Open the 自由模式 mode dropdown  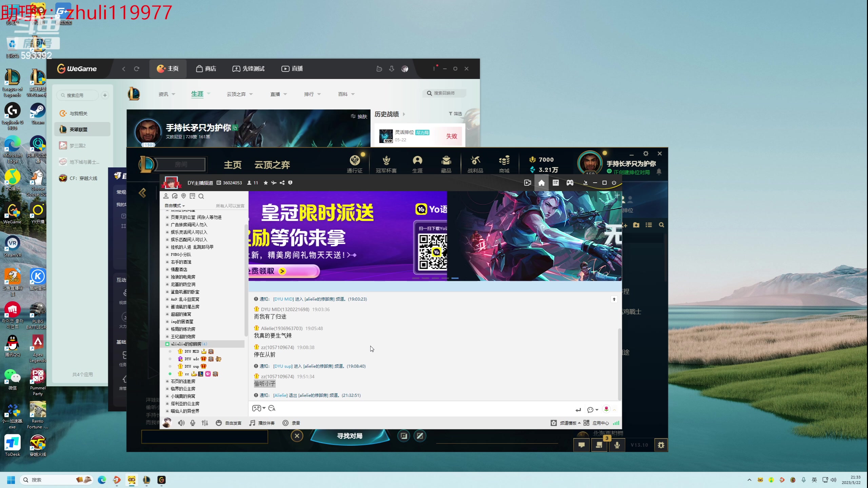[x=175, y=206]
